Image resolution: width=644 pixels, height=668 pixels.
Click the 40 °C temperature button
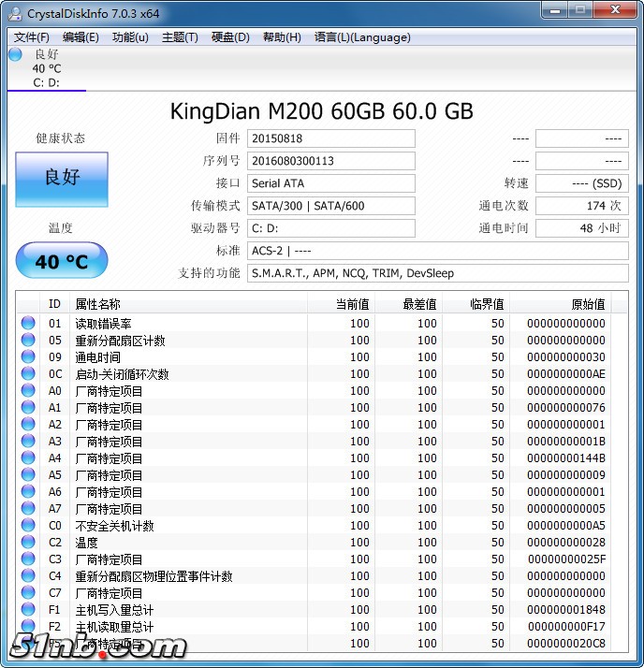tap(62, 261)
